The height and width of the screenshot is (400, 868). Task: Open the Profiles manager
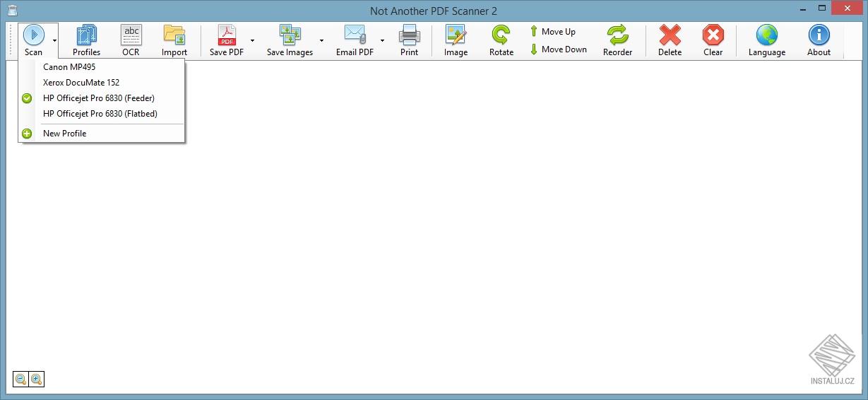(86, 40)
